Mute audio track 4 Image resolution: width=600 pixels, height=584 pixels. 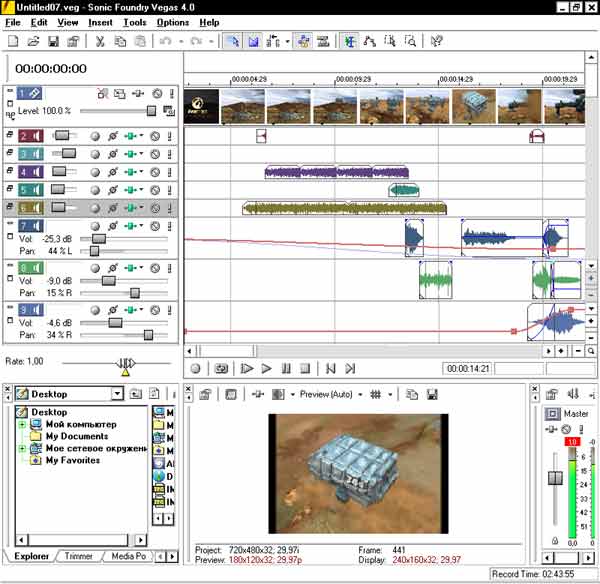[155, 172]
